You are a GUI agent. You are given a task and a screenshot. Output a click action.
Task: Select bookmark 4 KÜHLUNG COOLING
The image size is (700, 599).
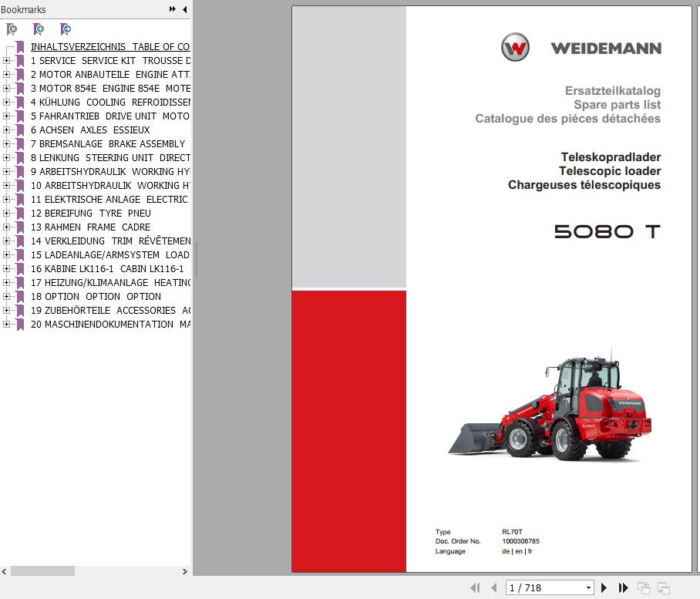pos(110,103)
